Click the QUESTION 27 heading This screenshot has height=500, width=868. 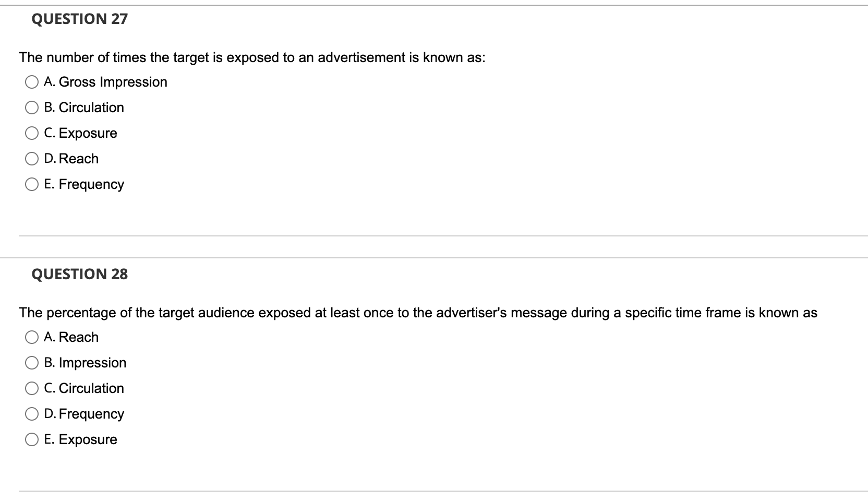click(x=80, y=19)
